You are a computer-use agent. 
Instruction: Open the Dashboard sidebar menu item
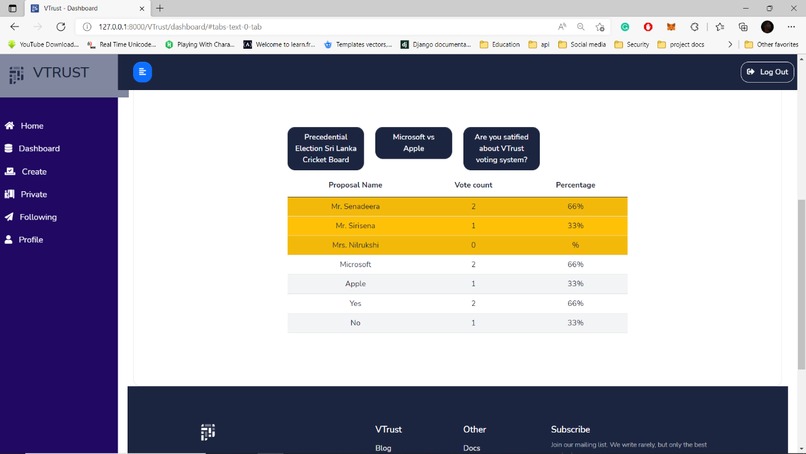[32, 148]
